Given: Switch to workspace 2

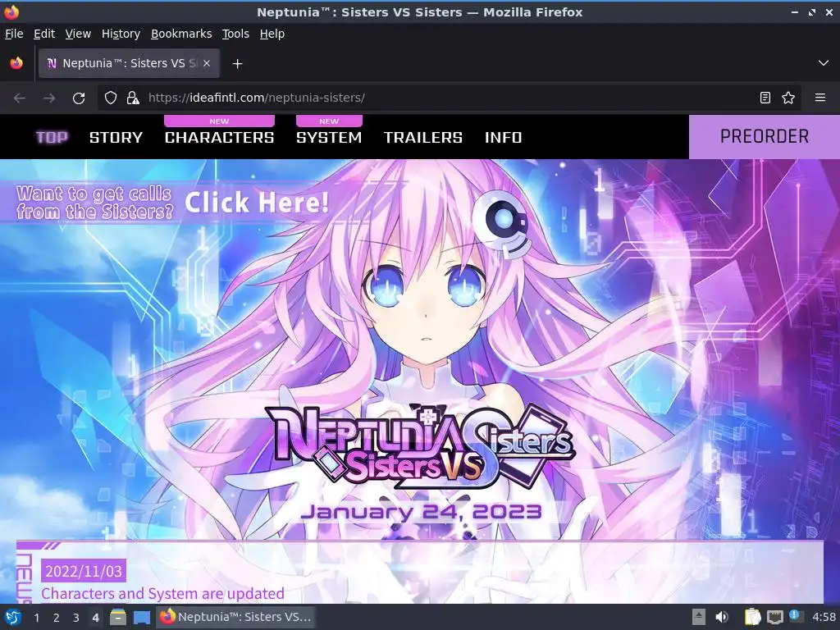Looking at the screenshot, I should pos(57,618).
